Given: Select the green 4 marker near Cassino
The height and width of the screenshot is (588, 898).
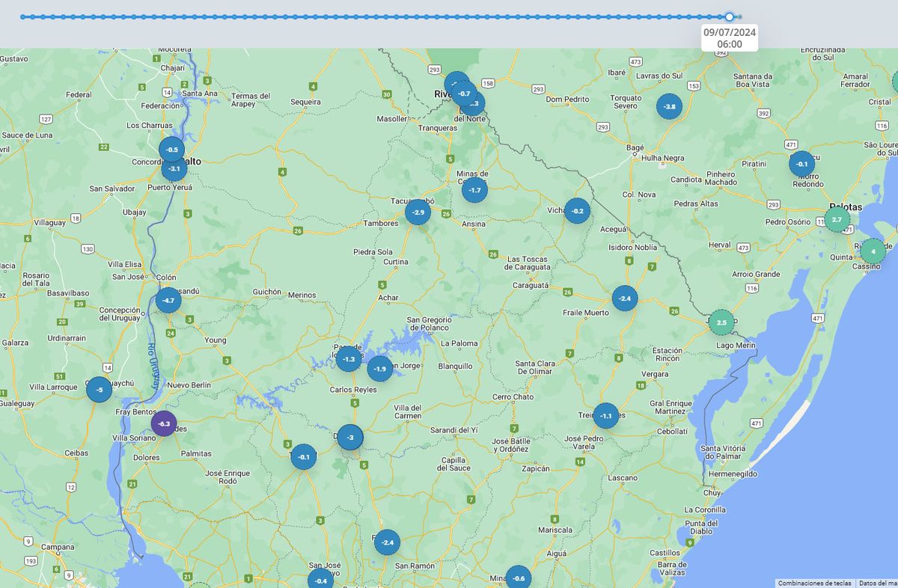Looking at the screenshot, I should 873,251.
